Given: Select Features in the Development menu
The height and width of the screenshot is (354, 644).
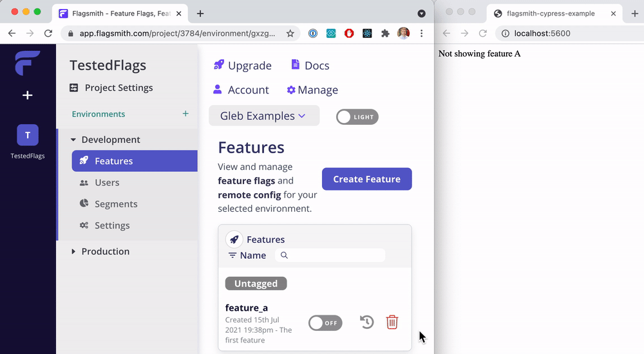Looking at the screenshot, I should (135, 161).
